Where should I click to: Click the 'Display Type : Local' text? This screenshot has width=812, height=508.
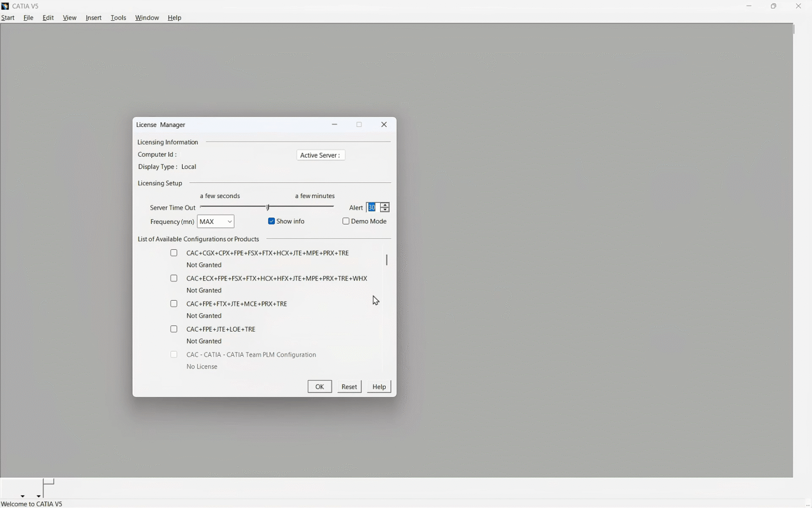coord(167,167)
